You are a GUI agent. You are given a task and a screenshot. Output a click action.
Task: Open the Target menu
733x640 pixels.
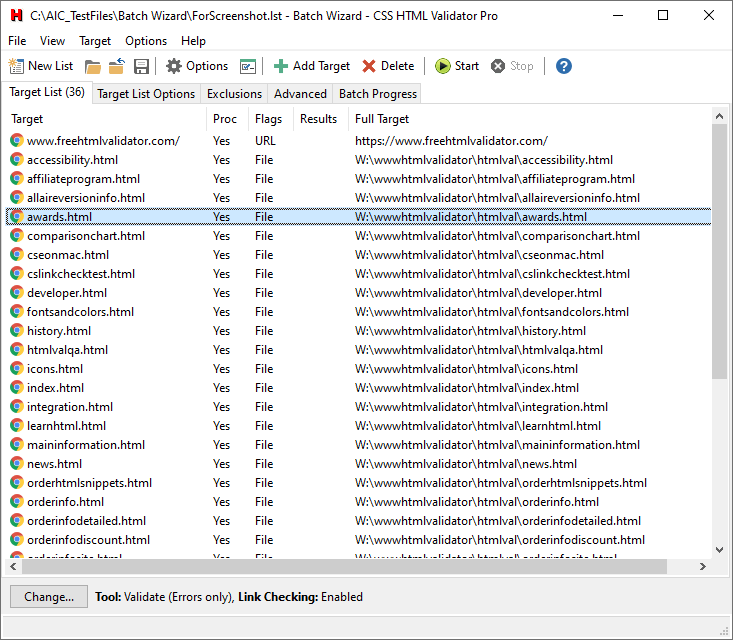tap(95, 41)
